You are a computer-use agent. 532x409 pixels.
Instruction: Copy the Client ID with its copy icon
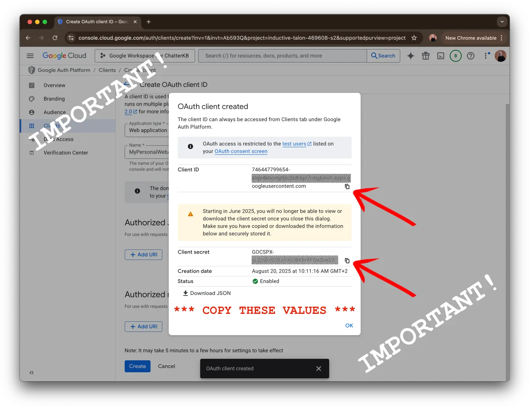[347, 187]
